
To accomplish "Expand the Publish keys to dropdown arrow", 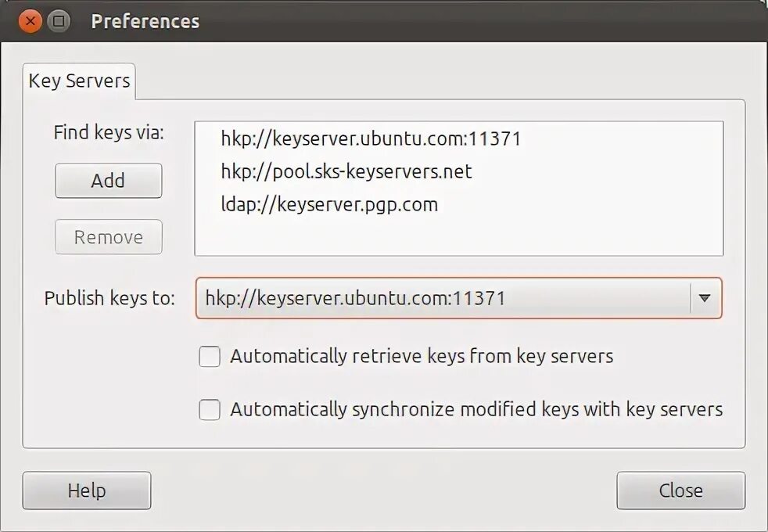I will (705, 298).
